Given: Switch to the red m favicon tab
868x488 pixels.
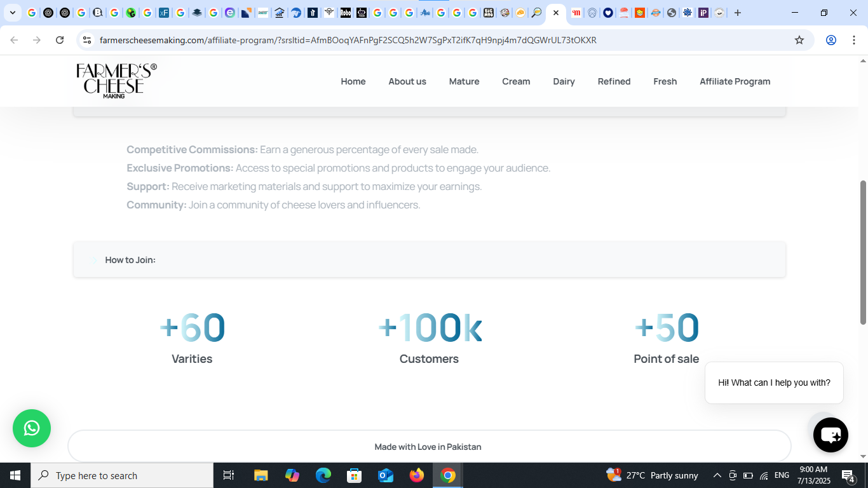Looking at the screenshot, I should 576,13.
